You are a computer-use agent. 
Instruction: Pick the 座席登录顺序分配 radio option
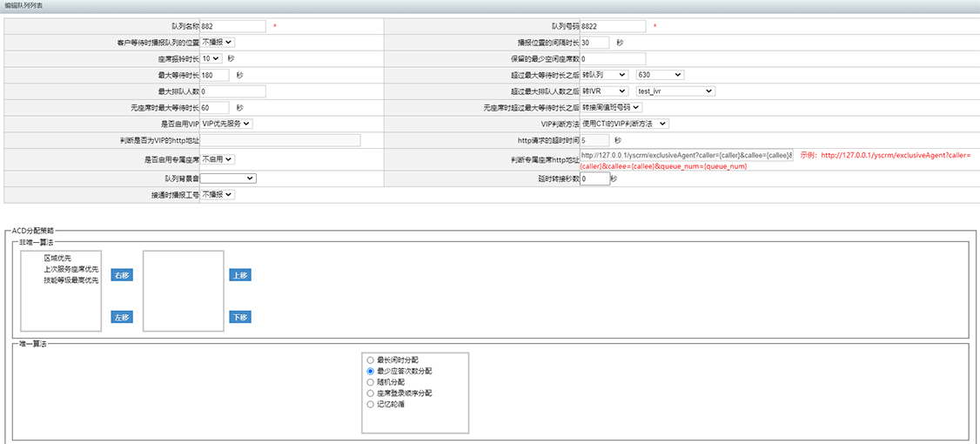371,394
